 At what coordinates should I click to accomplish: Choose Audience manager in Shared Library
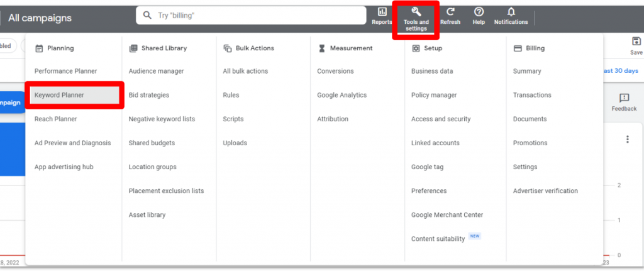[x=156, y=71]
